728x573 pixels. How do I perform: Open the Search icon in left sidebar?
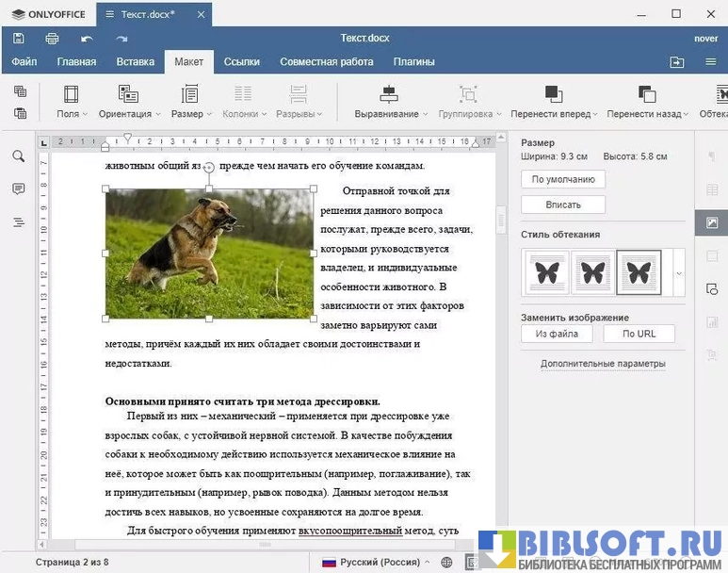pos(19,156)
